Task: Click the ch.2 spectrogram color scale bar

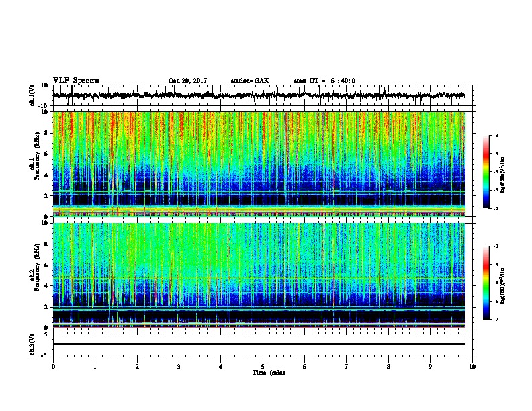Action: (x=486, y=283)
